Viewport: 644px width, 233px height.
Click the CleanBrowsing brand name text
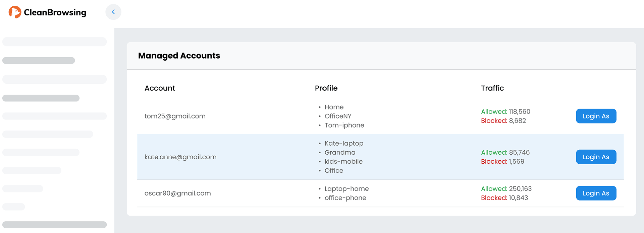coord(55,12)
